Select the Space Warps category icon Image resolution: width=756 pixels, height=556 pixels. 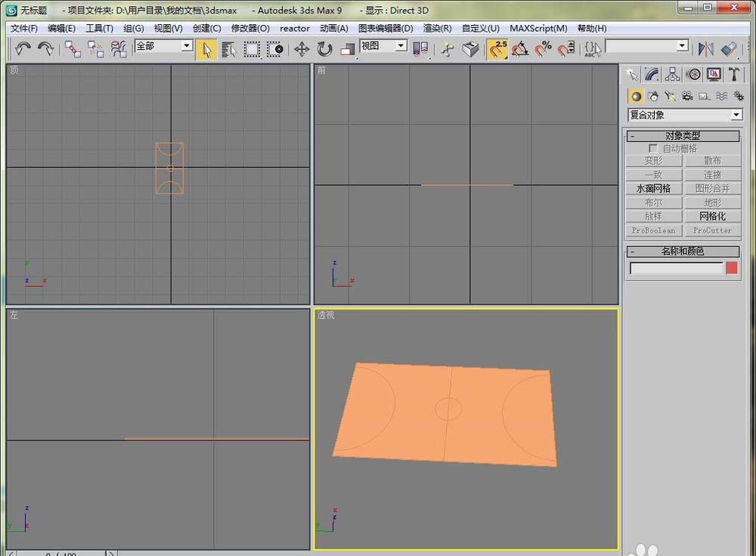721,97
